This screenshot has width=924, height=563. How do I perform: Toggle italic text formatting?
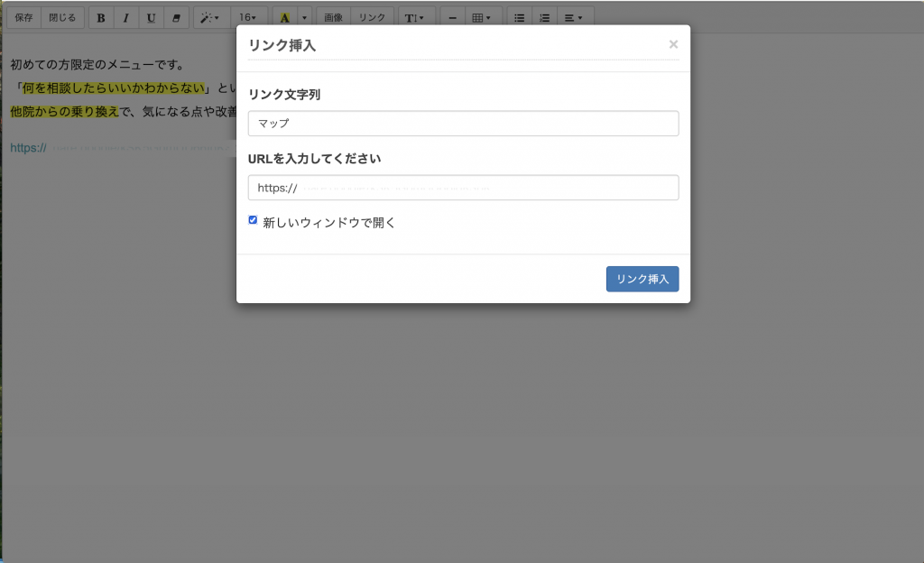point(126,17)
